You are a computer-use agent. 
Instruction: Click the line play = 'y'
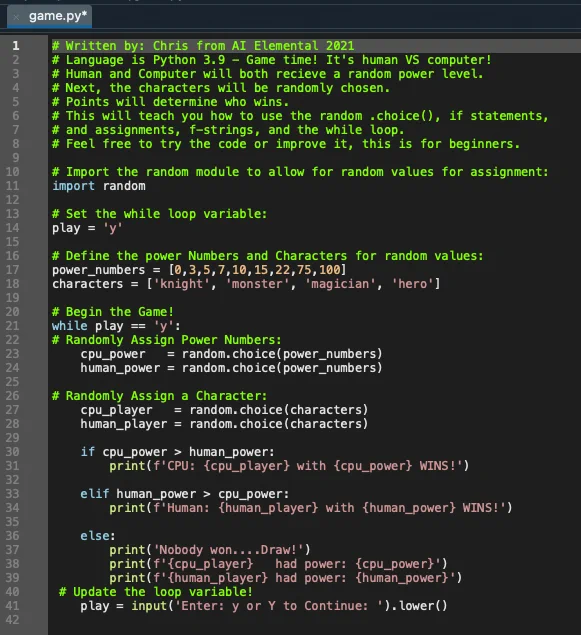click(x=87, y=228)
